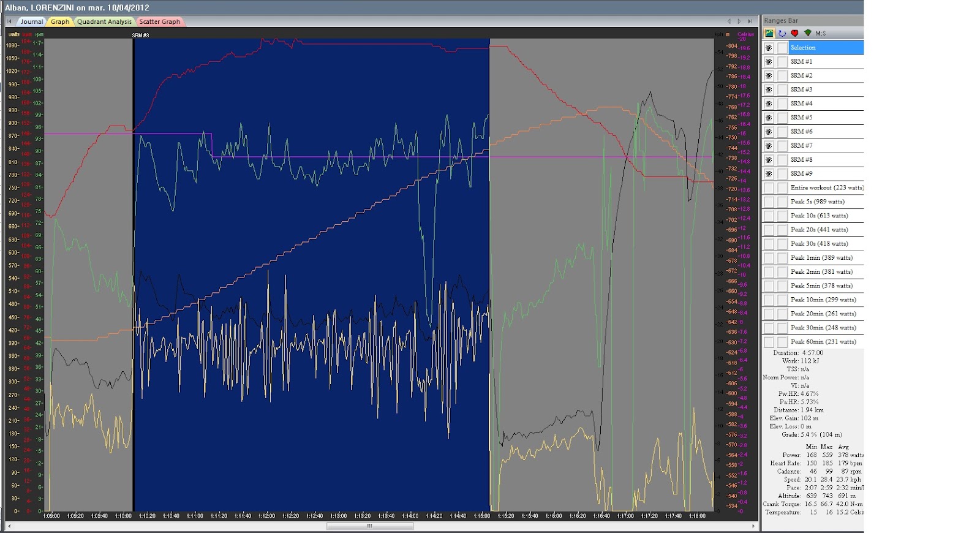Show Peak 5s range via first box
Screen dimensions: 980x533
coord(769,202)
